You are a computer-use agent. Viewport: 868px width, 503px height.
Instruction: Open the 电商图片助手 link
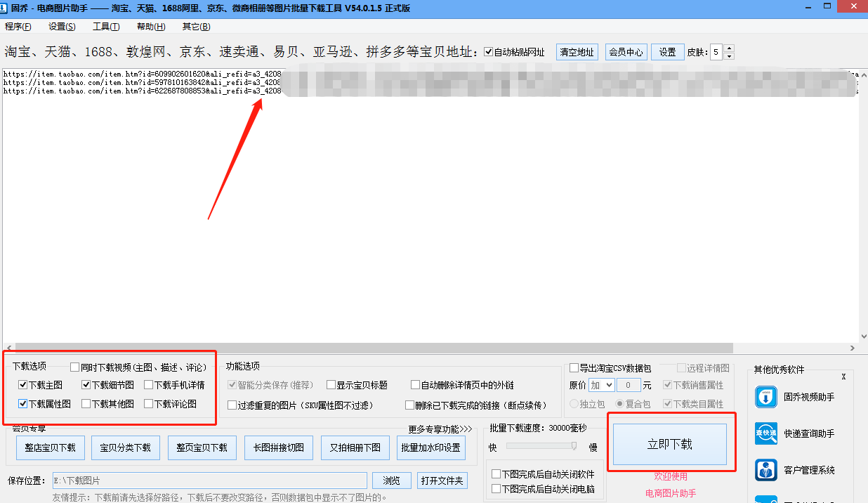[x=671, y=493]
